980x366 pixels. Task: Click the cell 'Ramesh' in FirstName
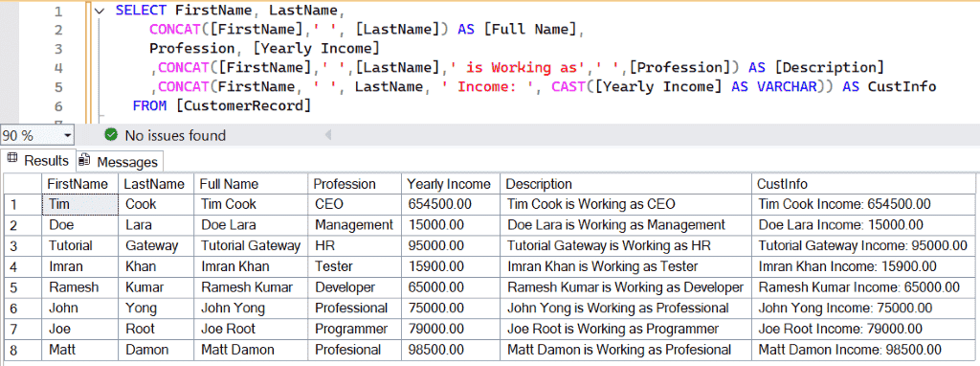[79, 287]
